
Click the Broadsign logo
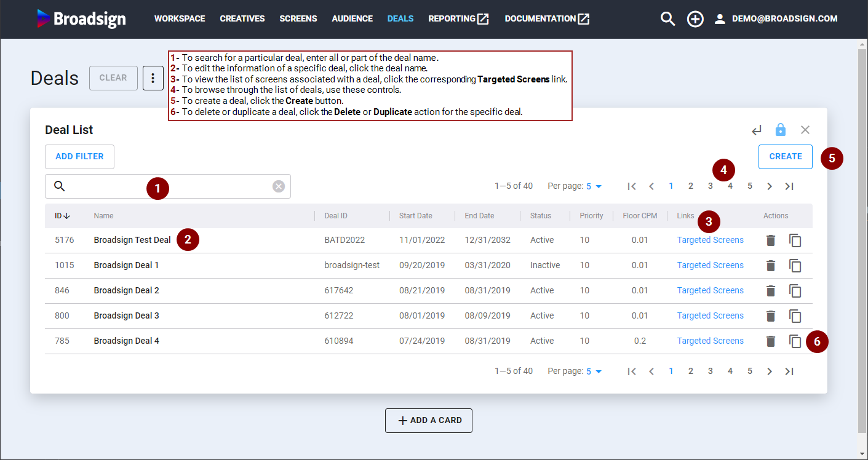[81, 18]
